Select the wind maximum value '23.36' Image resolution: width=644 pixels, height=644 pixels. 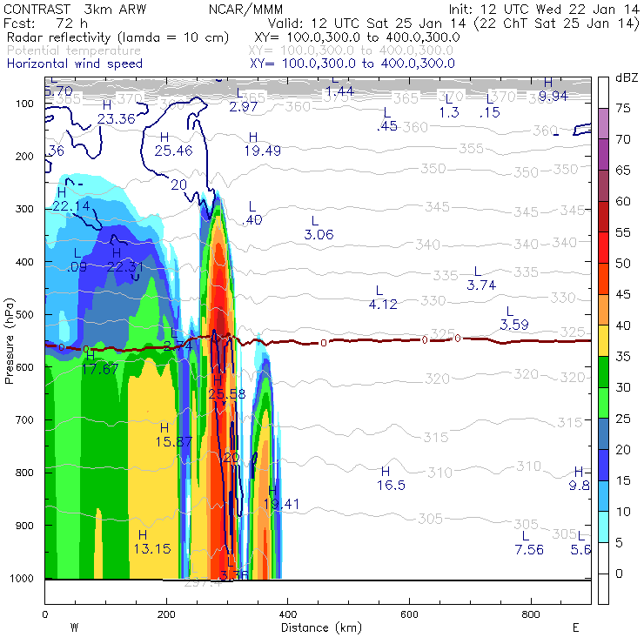point(117,119)
